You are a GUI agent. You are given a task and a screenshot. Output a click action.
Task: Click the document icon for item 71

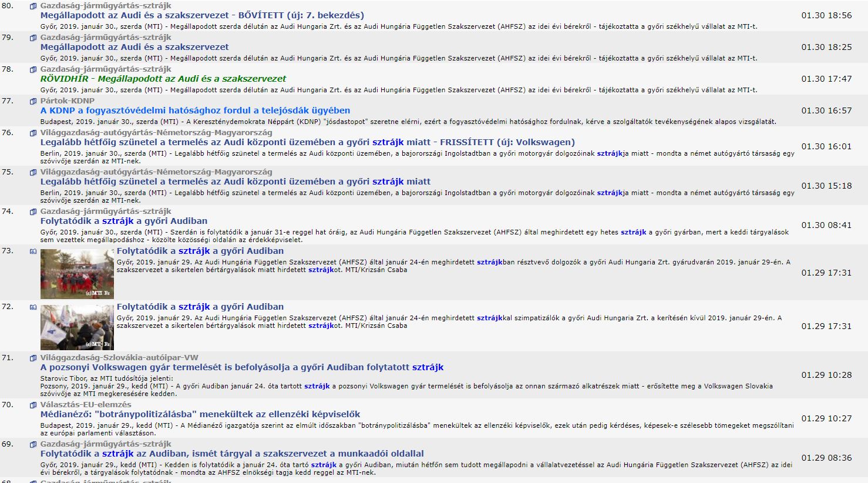pos(33,358)
